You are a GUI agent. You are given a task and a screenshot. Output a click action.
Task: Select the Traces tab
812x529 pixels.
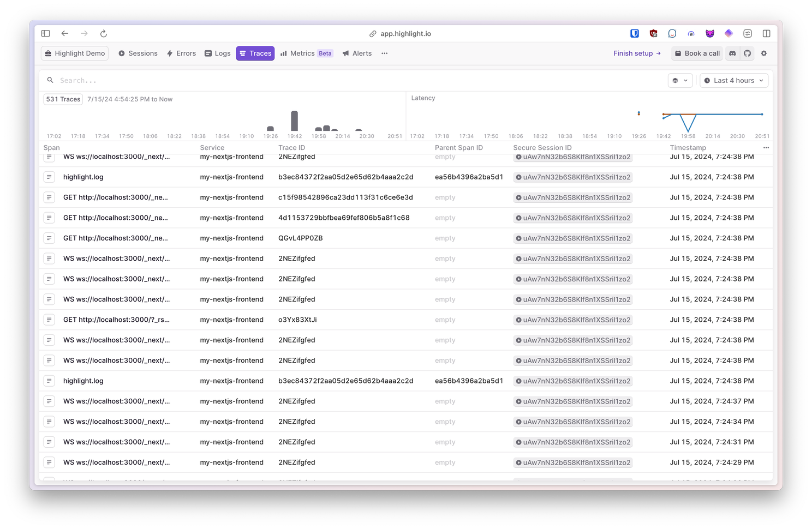tap(255, 53)
